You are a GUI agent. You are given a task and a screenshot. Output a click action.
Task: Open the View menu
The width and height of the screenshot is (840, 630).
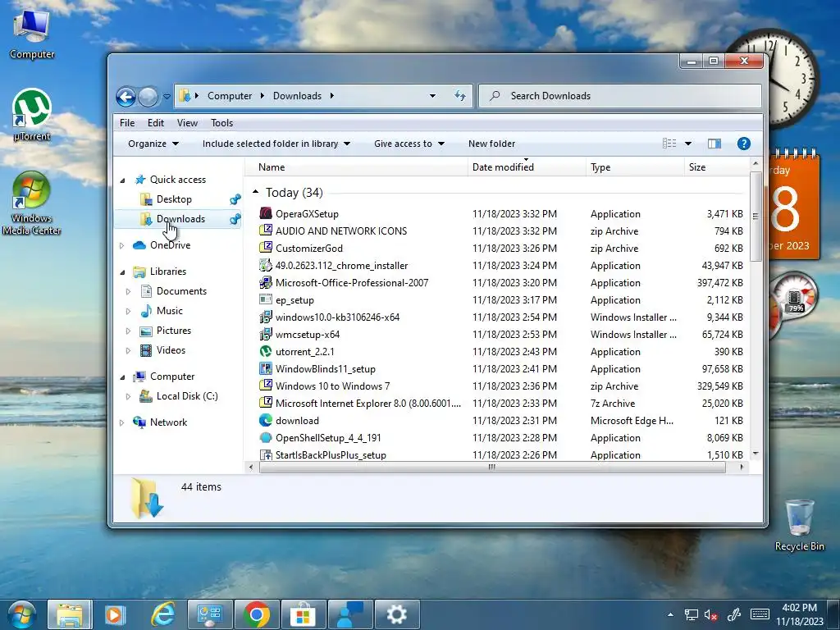click(188, 123)
